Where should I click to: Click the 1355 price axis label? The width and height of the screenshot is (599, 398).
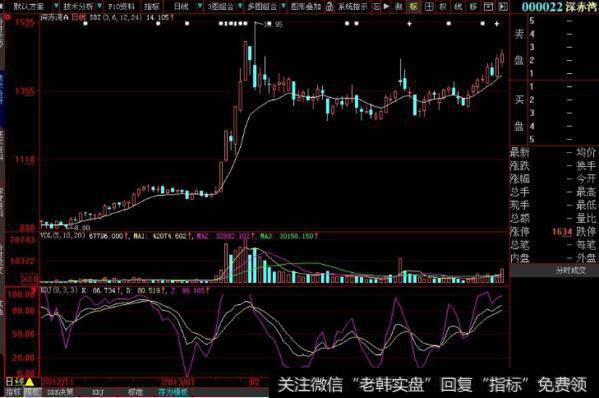click(24, 91)
